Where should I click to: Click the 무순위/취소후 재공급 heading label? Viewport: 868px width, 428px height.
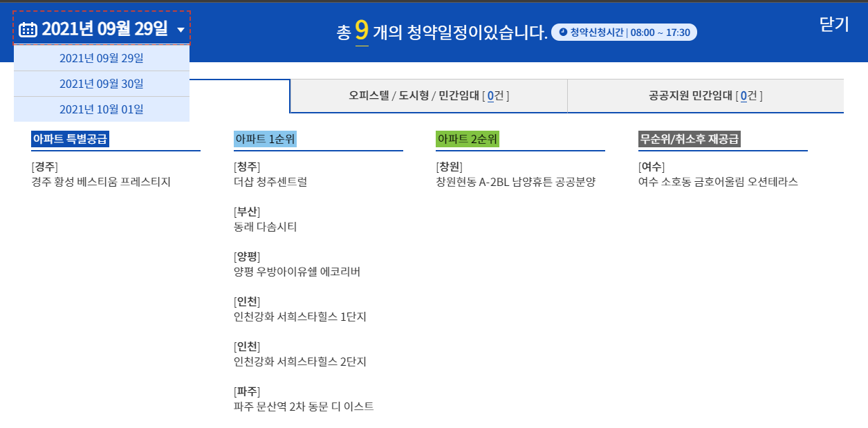click(689, 139)
